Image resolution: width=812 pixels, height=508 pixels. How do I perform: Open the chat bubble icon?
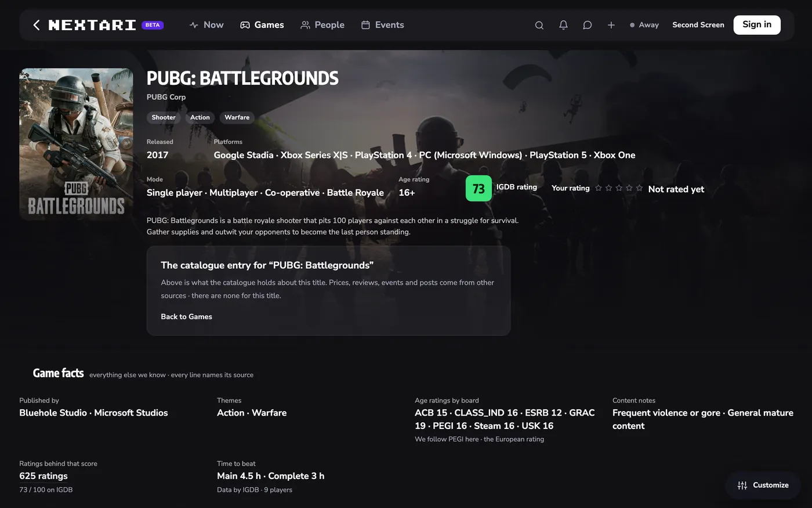(x=588, y=25)
